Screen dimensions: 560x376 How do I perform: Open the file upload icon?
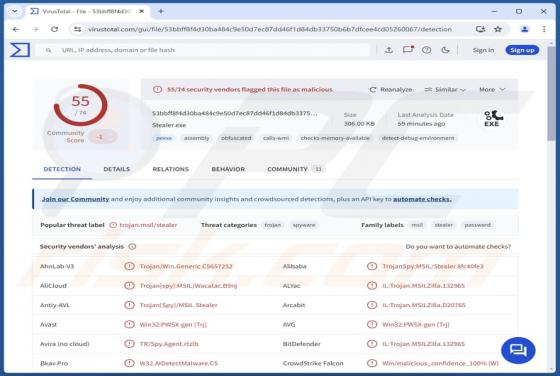coord(389,50)
